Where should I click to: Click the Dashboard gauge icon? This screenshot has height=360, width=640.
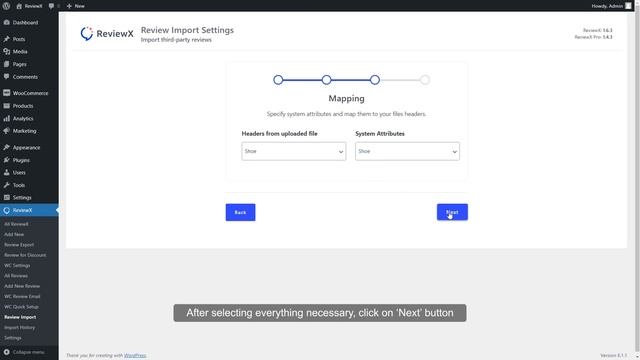7,22
